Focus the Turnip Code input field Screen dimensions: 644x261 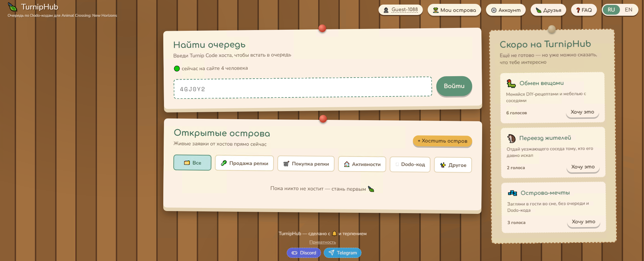(303, 88)
